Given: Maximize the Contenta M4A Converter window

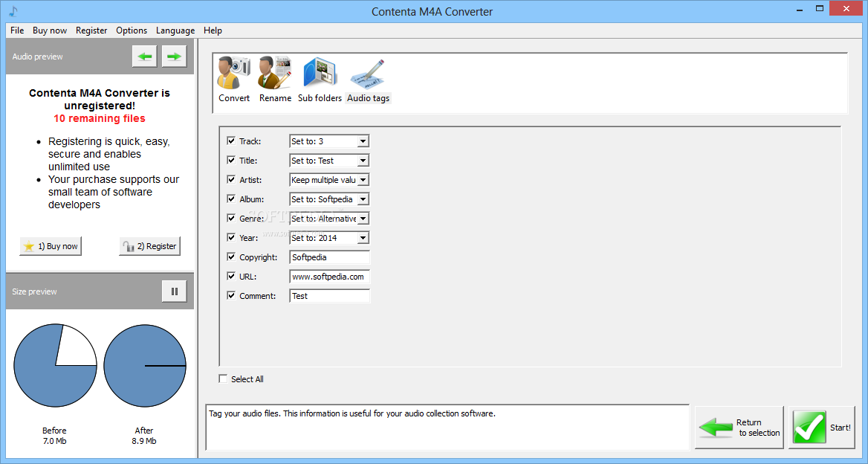Looking at the screenshot, I should pyautogui.click(x=820, y=8).
